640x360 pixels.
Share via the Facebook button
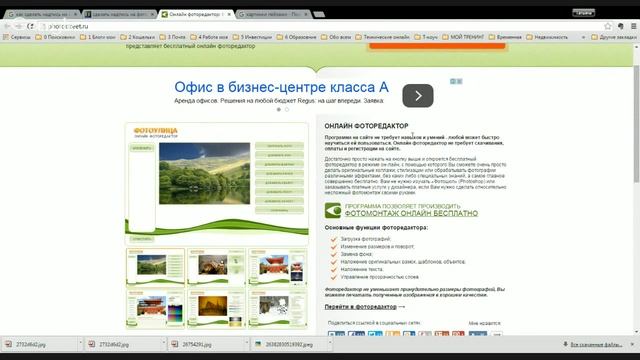point(356,334)
